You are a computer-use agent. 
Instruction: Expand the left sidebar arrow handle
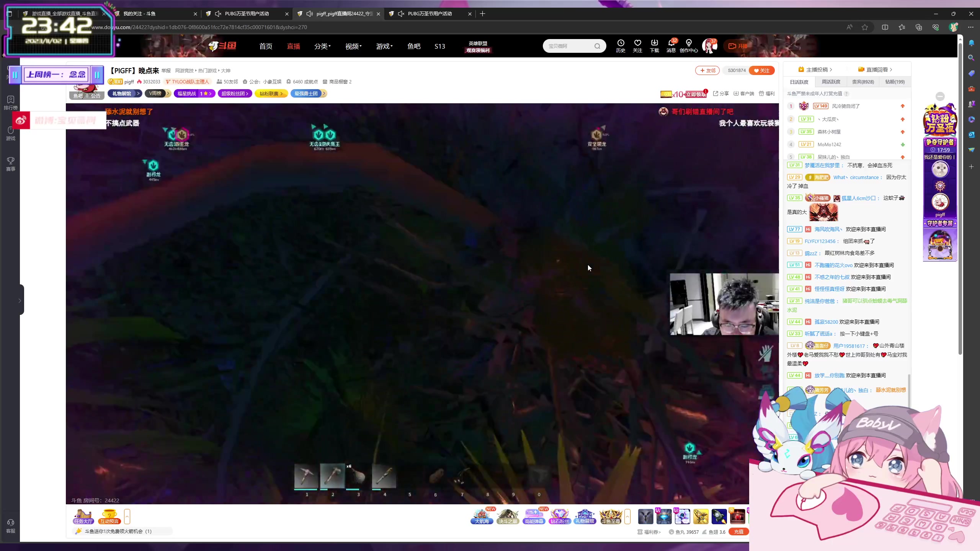pyautogui.click(x=20, y=300)
